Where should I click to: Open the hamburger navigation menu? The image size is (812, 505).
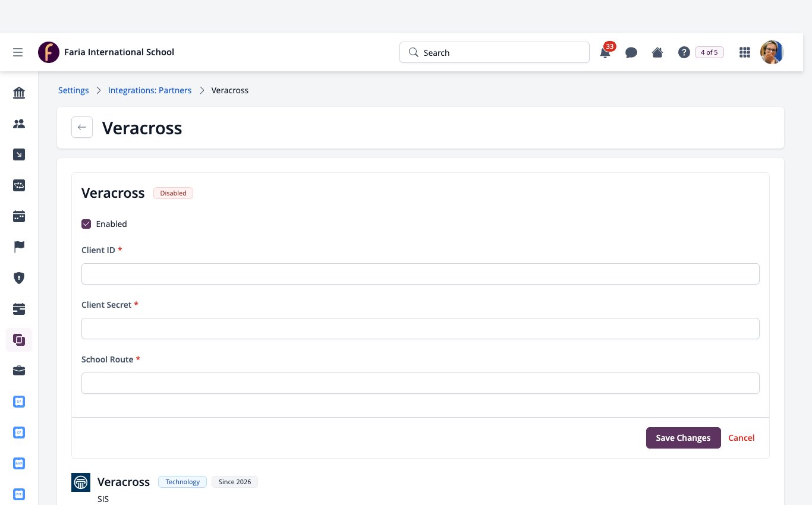pyautogui.click(x=18, y=52)
